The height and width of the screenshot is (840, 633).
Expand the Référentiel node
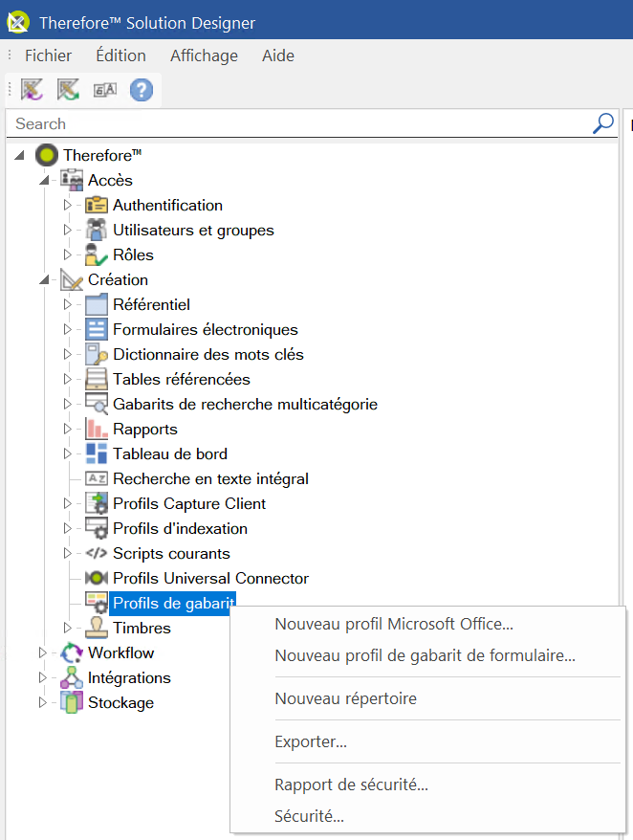[x=67, y=304]
